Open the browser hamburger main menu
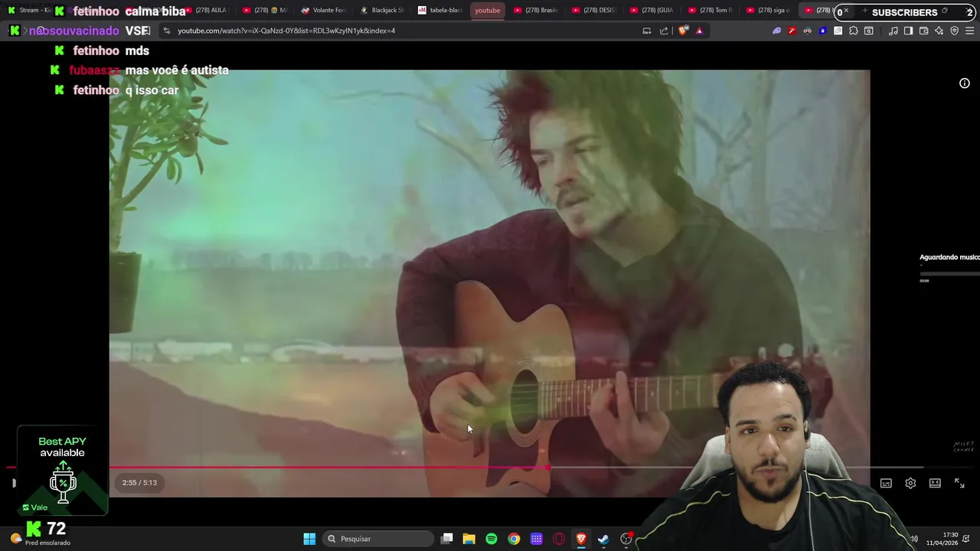Viewport: 980px width, 551px height. point(969,31)
